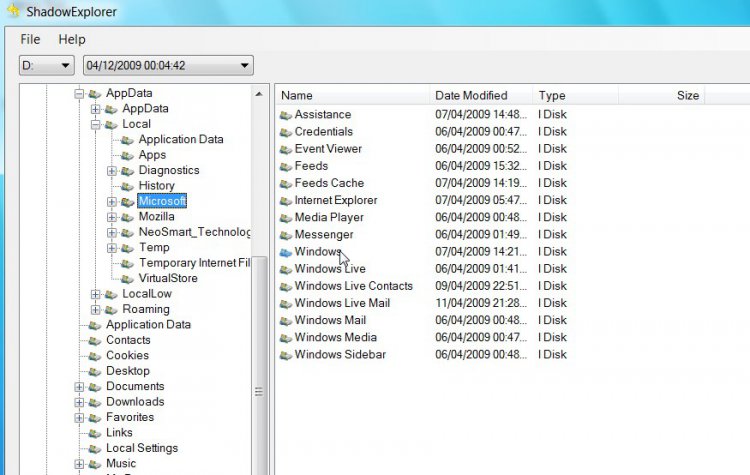Screen dimensions: 750x475
Task: Select the Internet Explorer row name
Action: click(x=336, y=200)
